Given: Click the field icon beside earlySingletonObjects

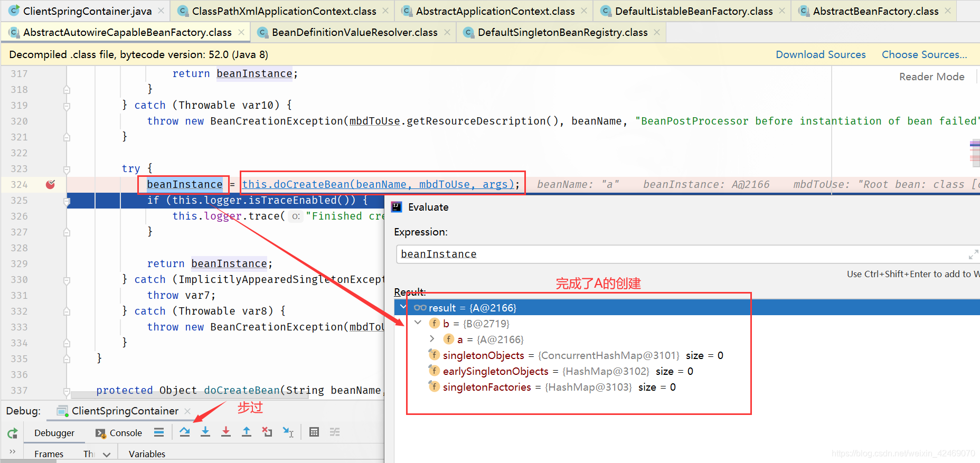Looking at the screenshot, I should [x=434, y=371].
